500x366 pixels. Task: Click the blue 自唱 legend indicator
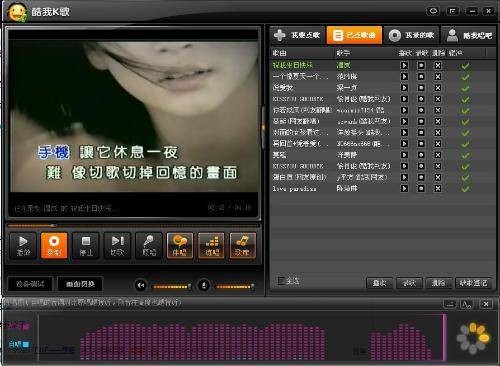click(x=19, y=344)
